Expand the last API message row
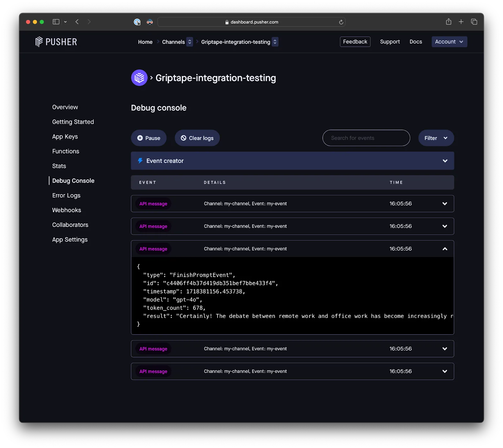Image resolution: width=503 pixels, height=448 pixels. coord(292,371)
